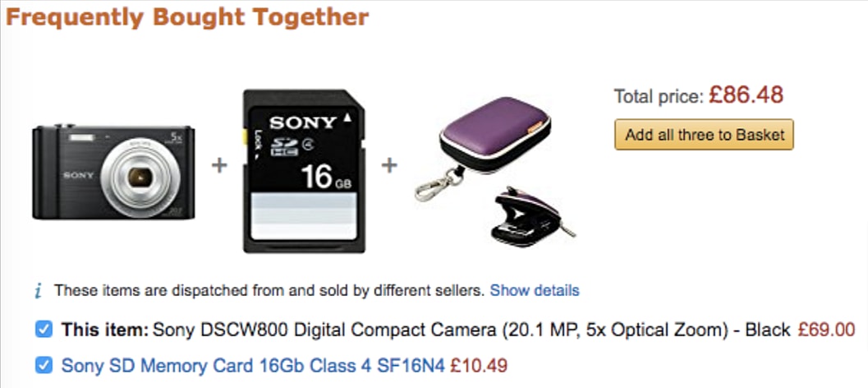Image resolution: width=868 pixels, height=388 pixels.
Task: Click the black Sony camera thumbnail
Action: (113, 171)
